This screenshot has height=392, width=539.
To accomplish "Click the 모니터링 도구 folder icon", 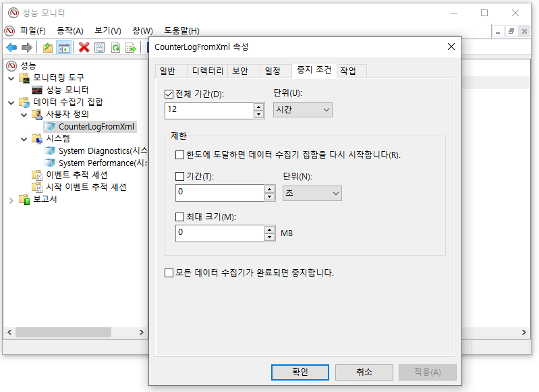I will tap(24, 78).
